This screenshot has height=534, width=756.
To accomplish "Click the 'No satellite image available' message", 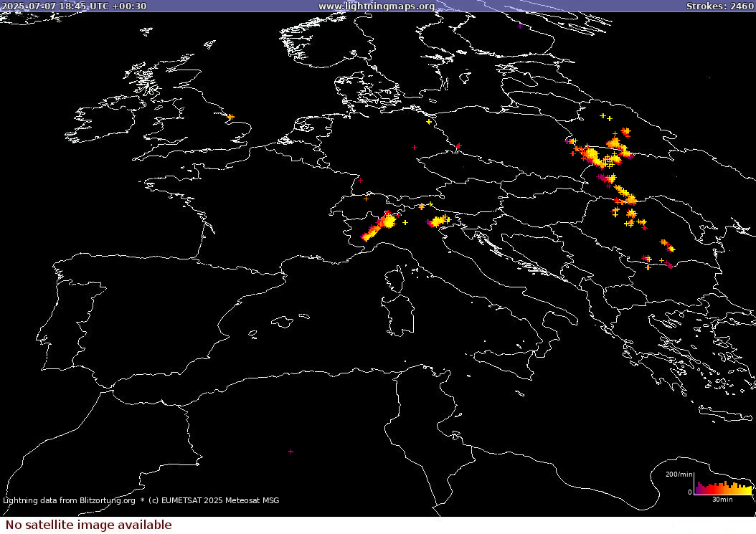I will coord(89,525).
